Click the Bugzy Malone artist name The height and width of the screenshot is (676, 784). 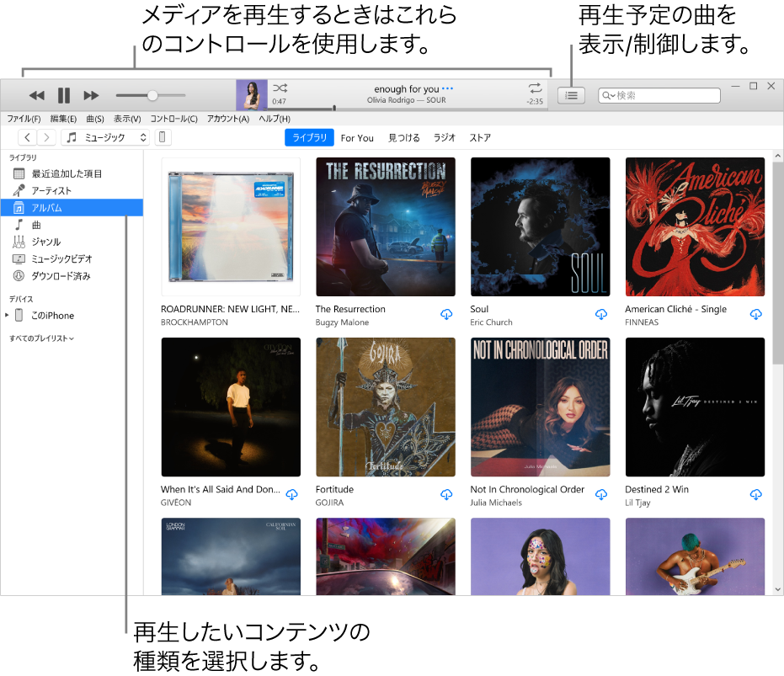pyautogui.click(x=342, y=322)
